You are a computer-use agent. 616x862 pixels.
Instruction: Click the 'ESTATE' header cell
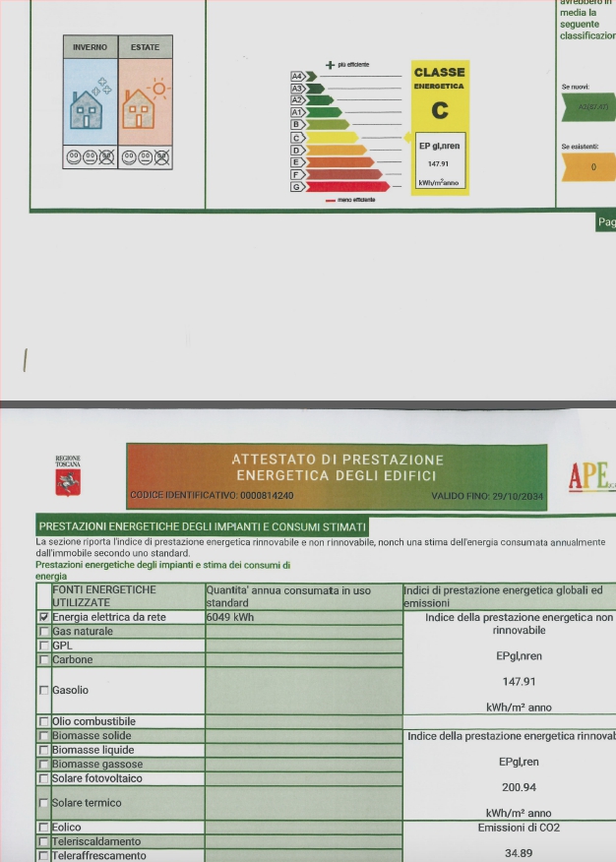pyautogui.click(x=145, y=47)
